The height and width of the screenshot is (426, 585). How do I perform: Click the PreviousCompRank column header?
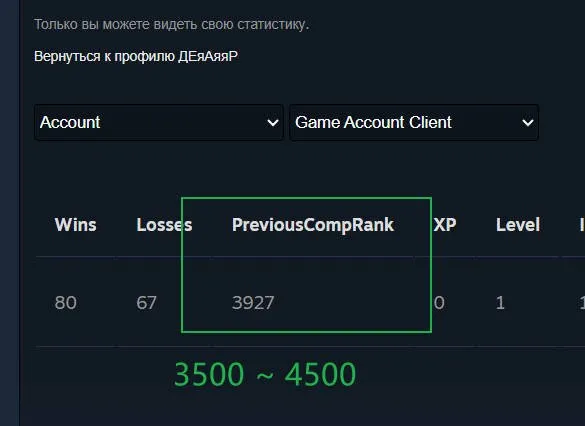point(313,225)
